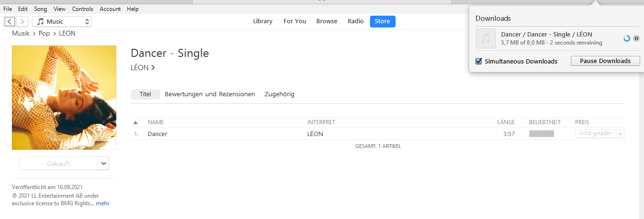This screenshot has height=219, width=644.
Task: Open the File menu
Action: pyautogui.click(x=8, y=9)
